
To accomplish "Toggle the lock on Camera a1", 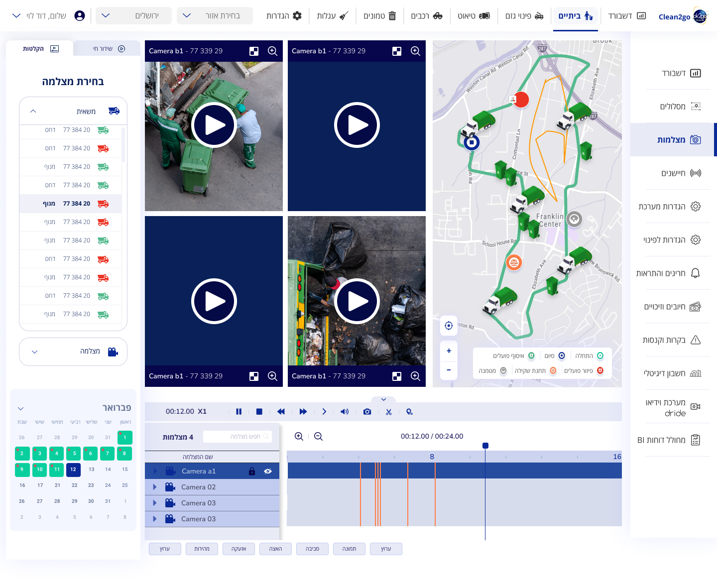I will point(252,471).
